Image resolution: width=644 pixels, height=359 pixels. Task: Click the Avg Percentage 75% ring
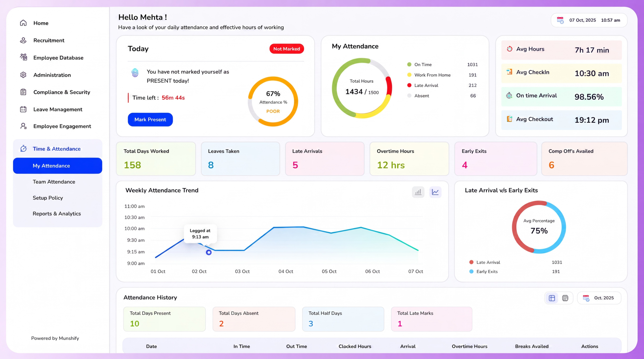point(539,227)
